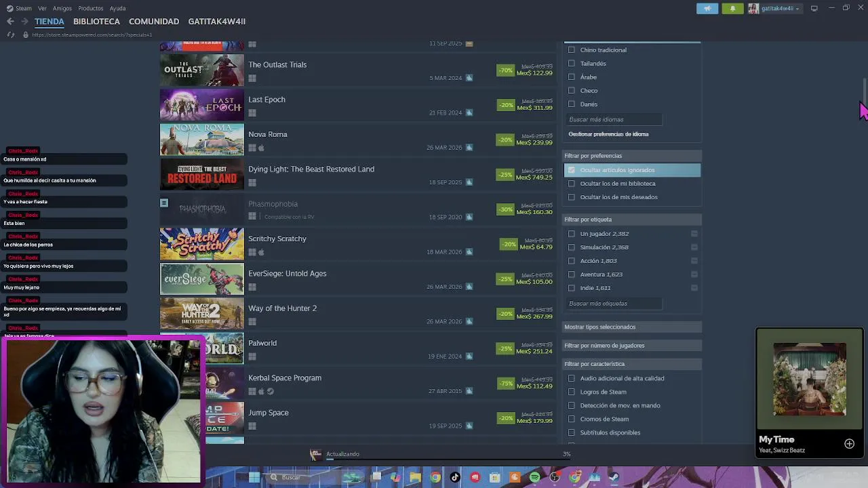This screenshot has height=488, width=868.
Task: Check Audio adicional de alta calidad
Action: tap(572, 378)
